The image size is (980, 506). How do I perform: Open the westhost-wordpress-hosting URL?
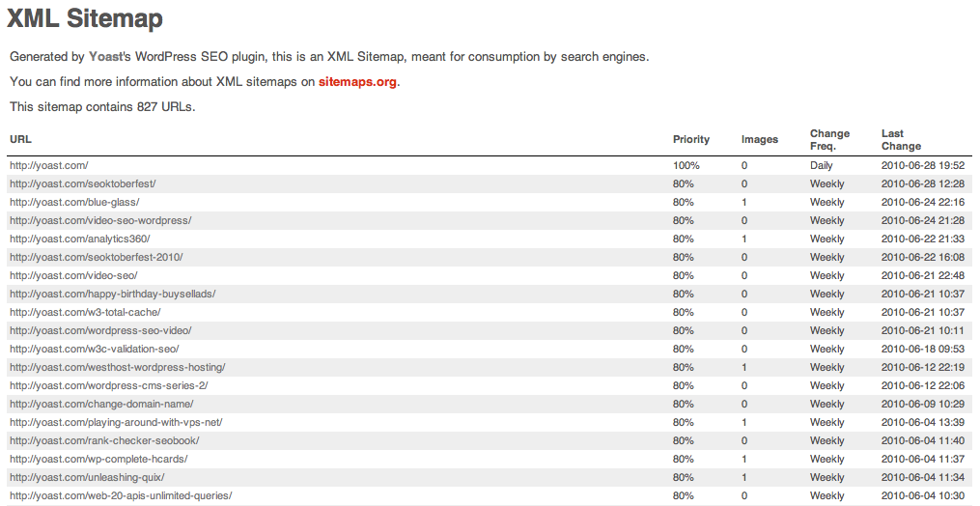click(118, 367)
